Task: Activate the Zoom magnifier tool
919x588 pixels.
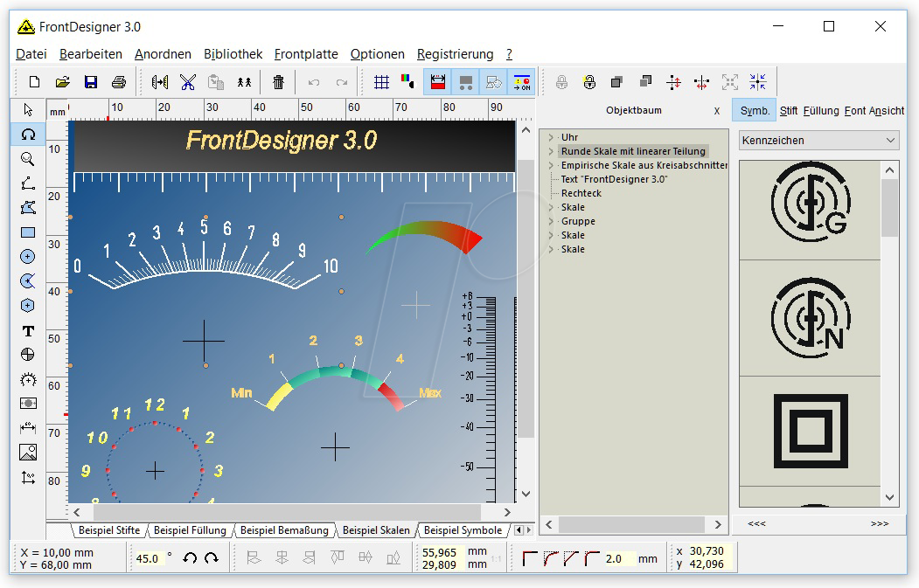Action: 27,158
